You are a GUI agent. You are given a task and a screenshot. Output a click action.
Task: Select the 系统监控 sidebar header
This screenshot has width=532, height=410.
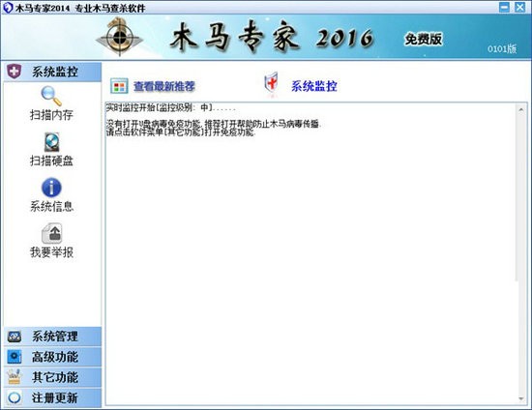52,72
